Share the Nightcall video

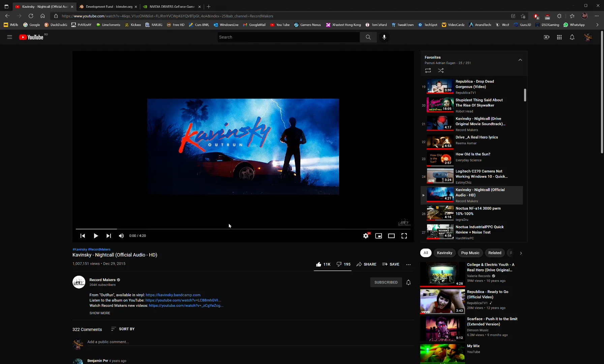[x=366, y=264]
